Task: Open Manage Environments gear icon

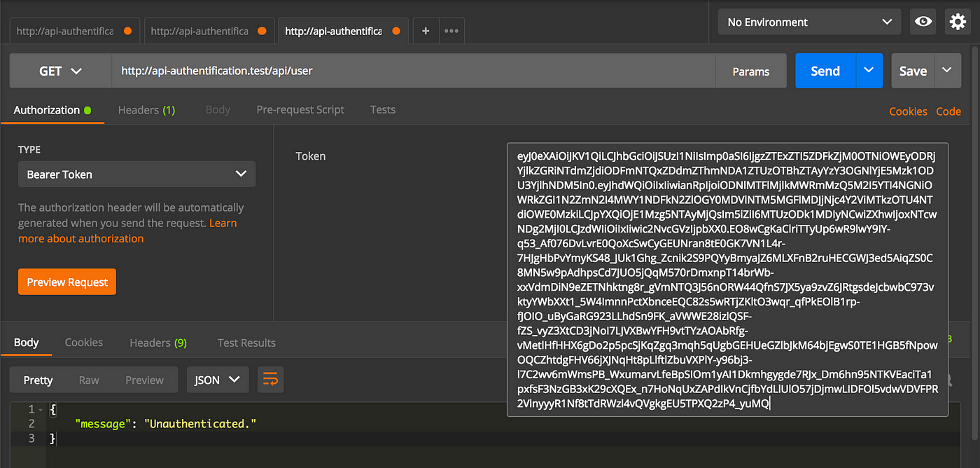Action: [958, 22]
